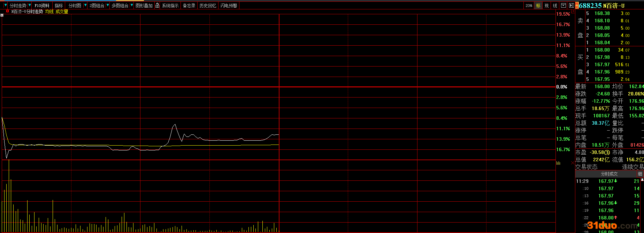Image resolution: width=644 pixels, height=233 pixels.
Task: Click the white gear icon at chart corner
Action: tap(2, 15)
